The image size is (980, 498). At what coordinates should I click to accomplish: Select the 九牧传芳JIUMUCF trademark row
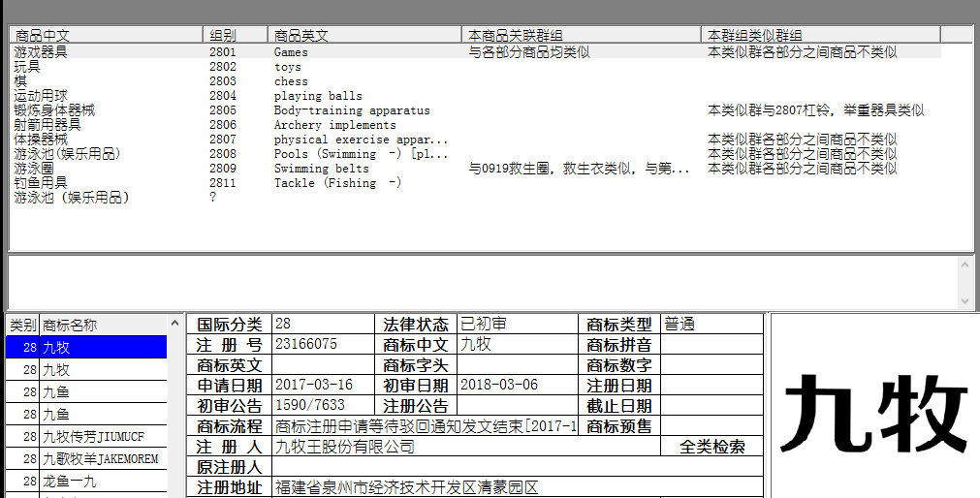click(86, 437)
